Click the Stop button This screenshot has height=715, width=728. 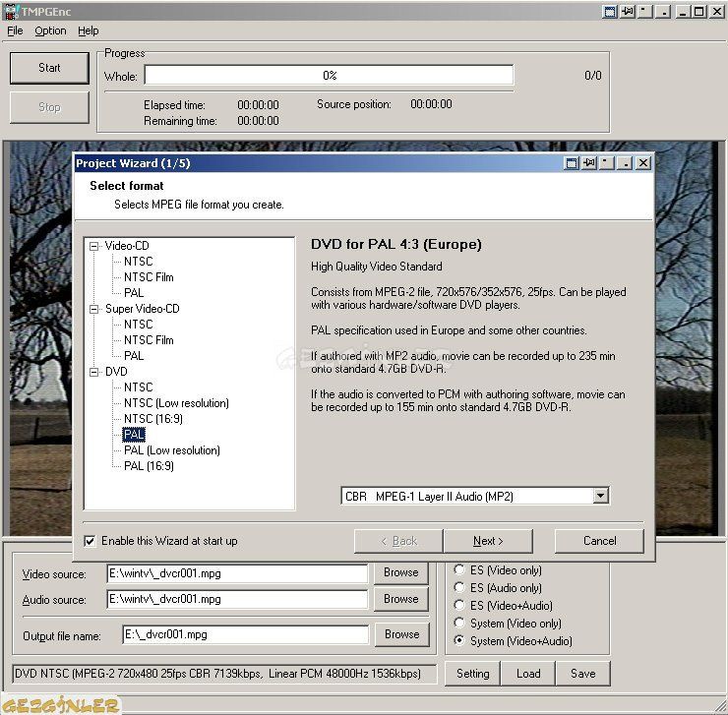(x=49, y=107)
